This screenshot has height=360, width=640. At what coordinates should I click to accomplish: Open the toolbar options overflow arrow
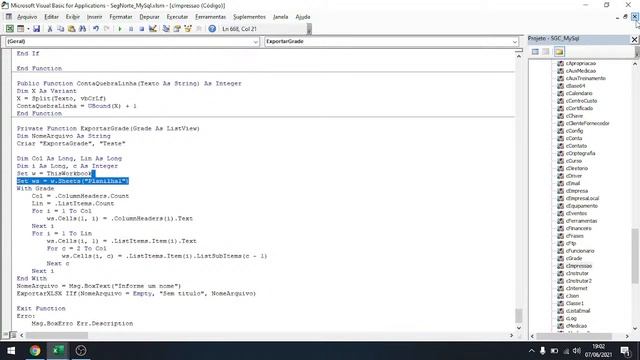(x=309, y=29)
